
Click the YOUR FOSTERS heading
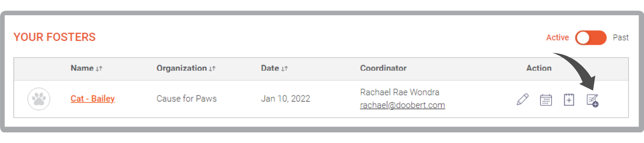pyautogui.click(x=54, y=37)
